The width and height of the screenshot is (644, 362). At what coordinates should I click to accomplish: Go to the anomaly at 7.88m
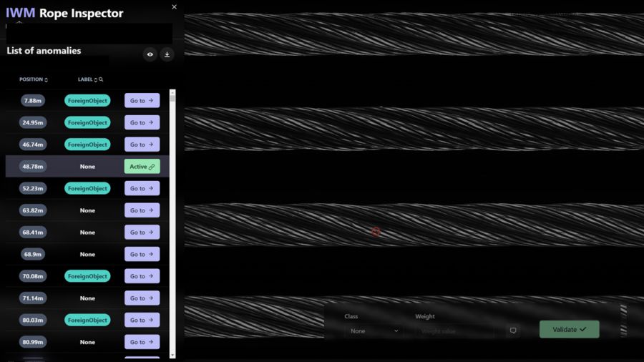142,101
